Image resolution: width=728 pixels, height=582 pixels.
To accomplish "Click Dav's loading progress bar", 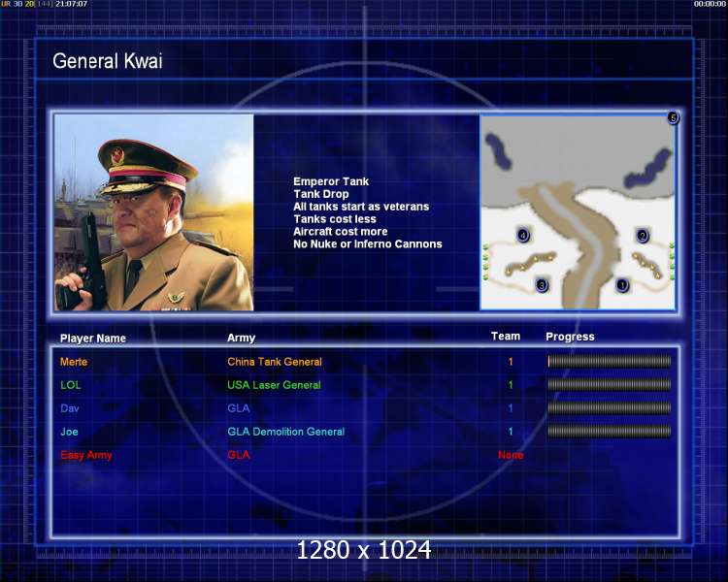I will tap(610, 408).
